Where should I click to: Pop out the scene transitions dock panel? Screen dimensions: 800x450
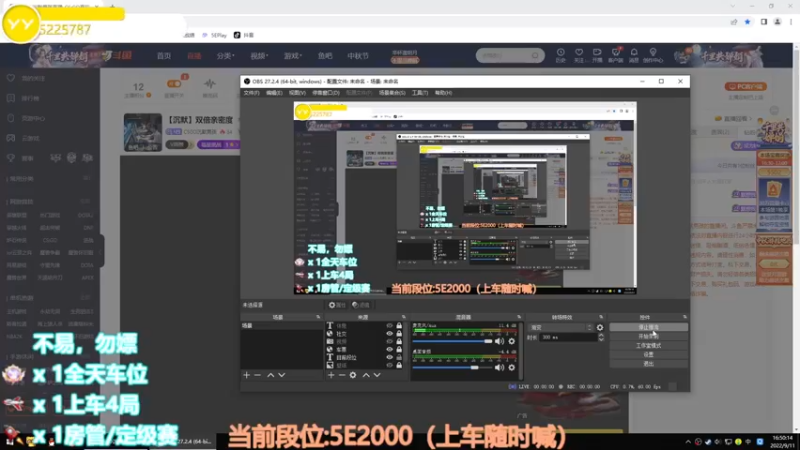(601, 317)
